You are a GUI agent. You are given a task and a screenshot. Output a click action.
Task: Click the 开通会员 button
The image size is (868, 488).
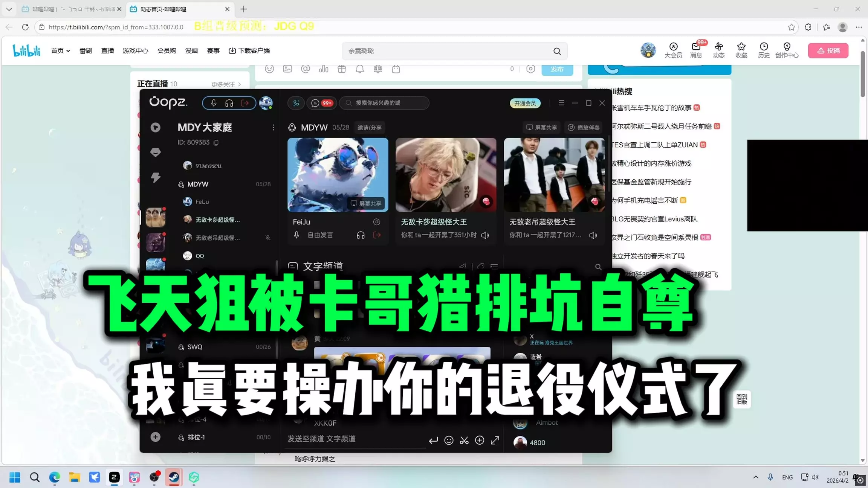pos(525,103)
